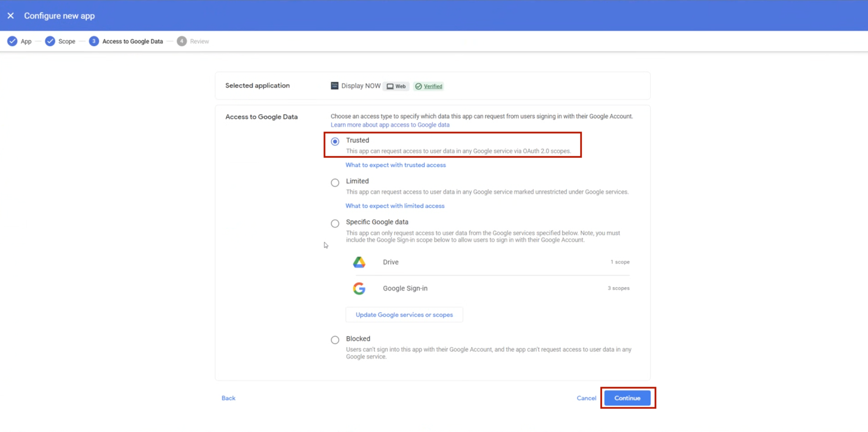Click the Blocked option label text

pos(358,339)
